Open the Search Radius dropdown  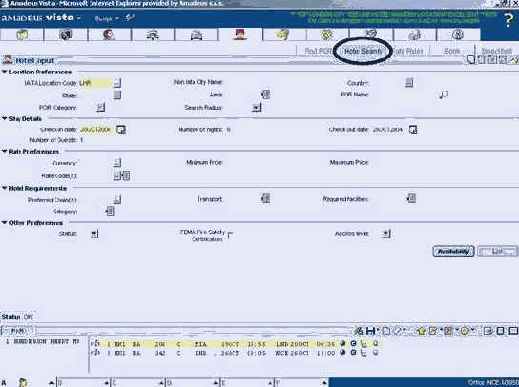click(257, 107)
